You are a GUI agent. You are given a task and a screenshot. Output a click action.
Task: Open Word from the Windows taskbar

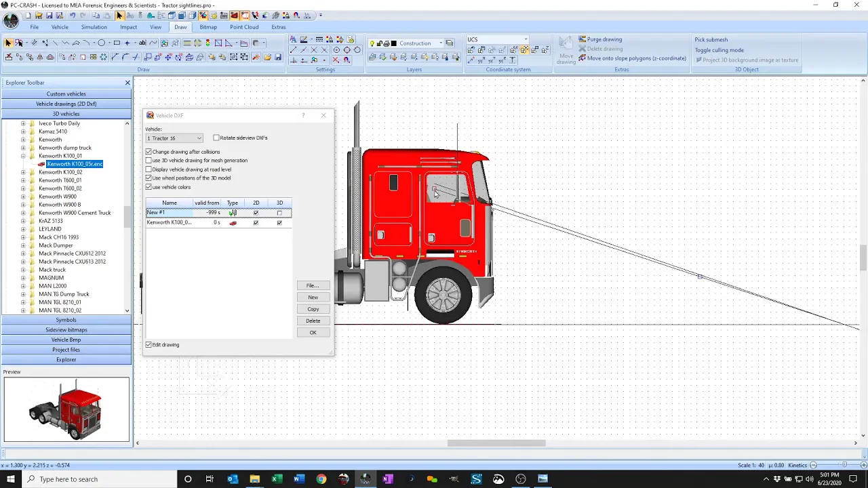click(x=298, y=479)
